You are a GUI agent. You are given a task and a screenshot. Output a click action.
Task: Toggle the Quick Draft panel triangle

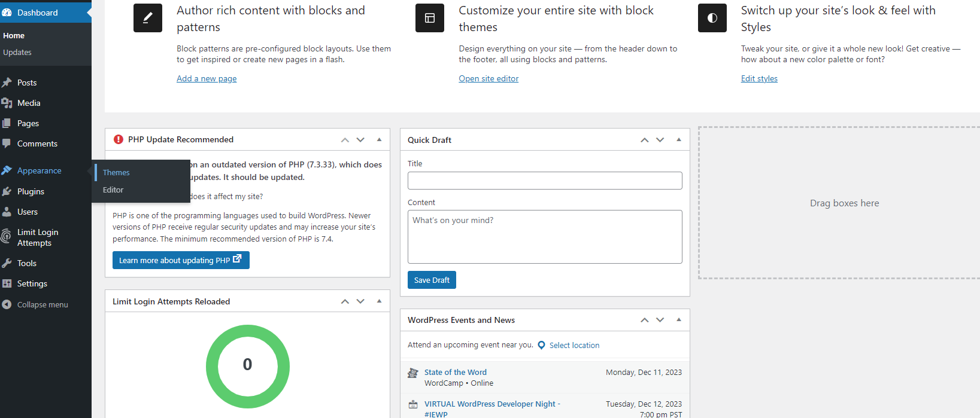[679, 139]
